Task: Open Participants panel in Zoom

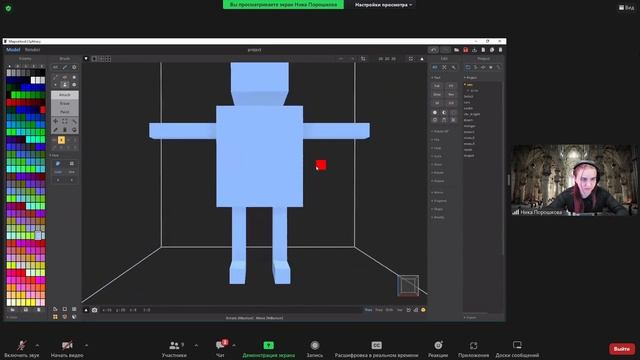Action: point(174,349)
